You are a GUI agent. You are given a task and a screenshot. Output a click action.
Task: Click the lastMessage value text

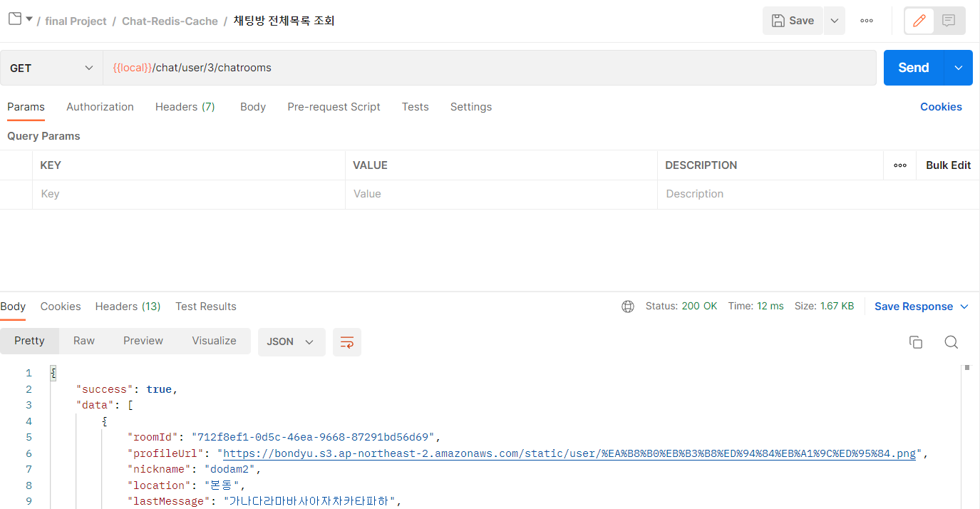pos(309,501)
